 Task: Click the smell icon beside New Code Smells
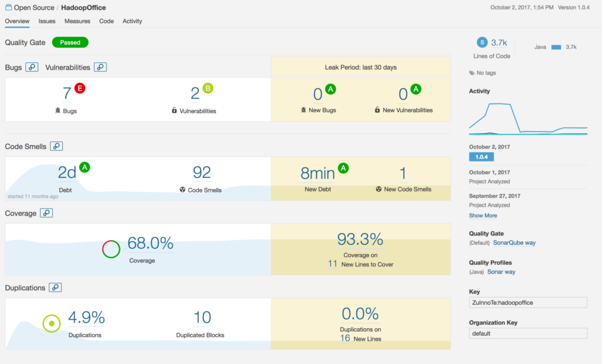(x=379, y=189)
